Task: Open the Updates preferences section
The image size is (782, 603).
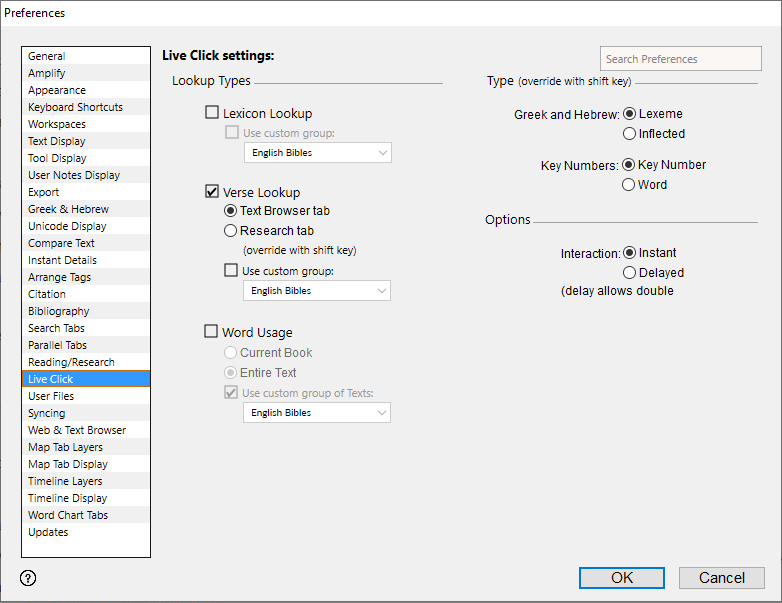Action: [x=48, y=532]
